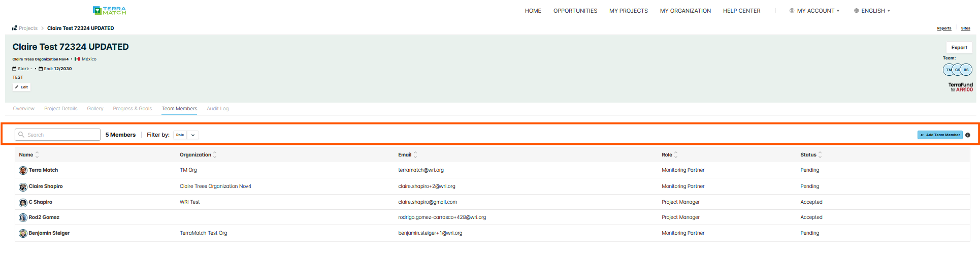Click the TM team avatar bubble
Screen dimensions: 980x253
pos(948,70)
